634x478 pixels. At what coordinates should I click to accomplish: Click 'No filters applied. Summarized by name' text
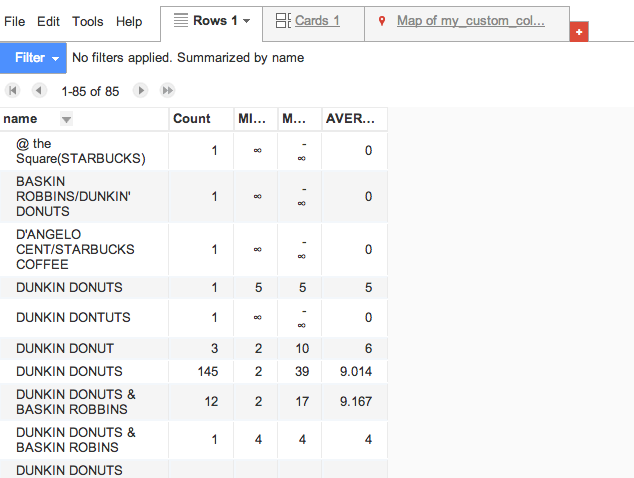tap(188, 58)
